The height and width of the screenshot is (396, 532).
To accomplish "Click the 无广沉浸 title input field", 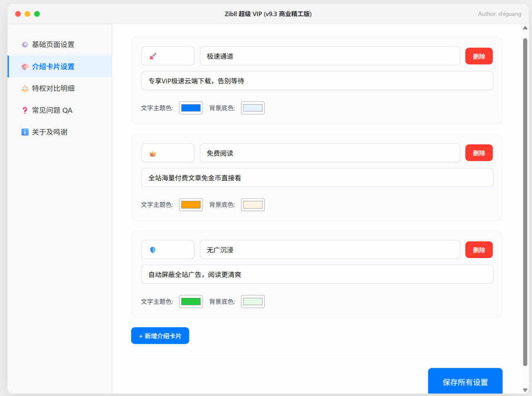I will [330, 250].
